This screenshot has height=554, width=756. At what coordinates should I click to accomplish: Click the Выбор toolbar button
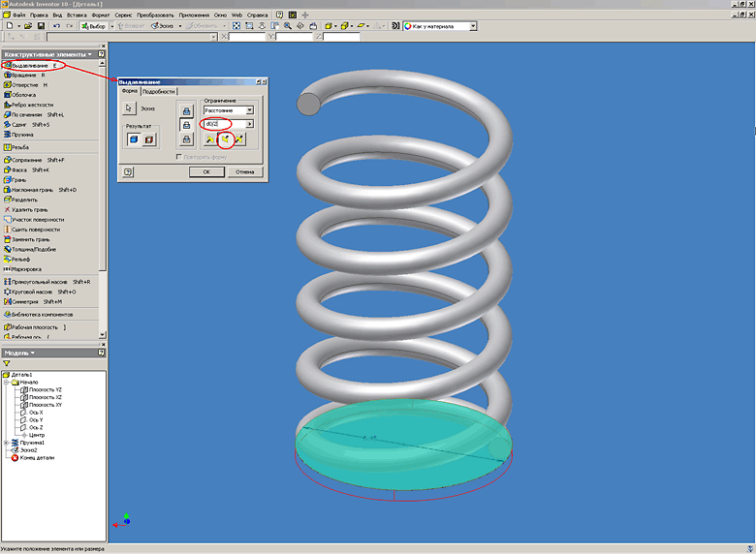tap(94, 26)
